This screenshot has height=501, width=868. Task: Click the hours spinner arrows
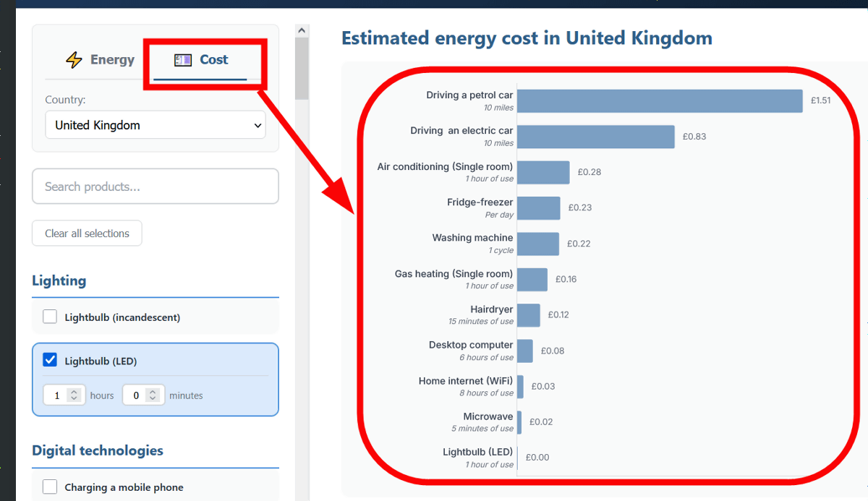pos(74,395)
